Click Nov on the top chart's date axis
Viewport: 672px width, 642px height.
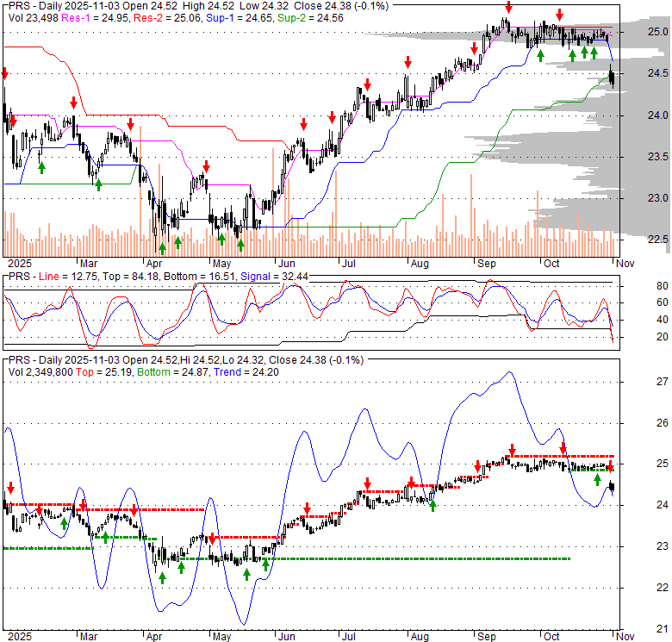tap(625, 264)
